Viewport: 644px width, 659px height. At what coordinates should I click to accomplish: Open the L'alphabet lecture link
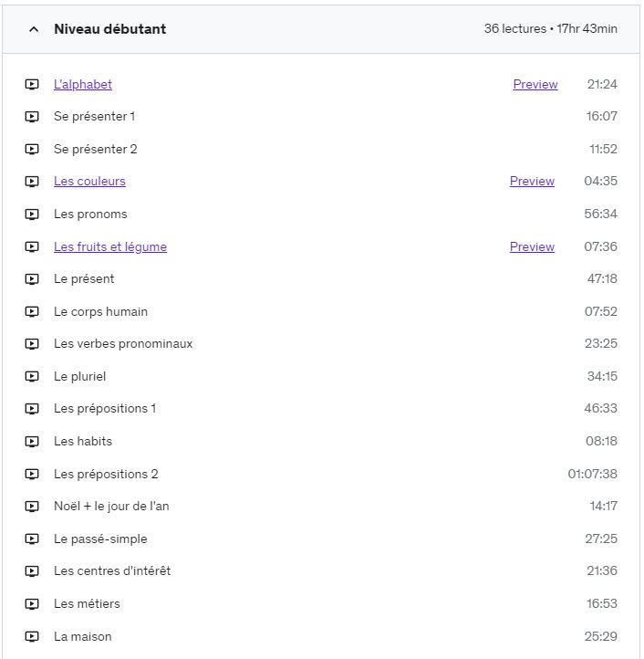[83, 84]
